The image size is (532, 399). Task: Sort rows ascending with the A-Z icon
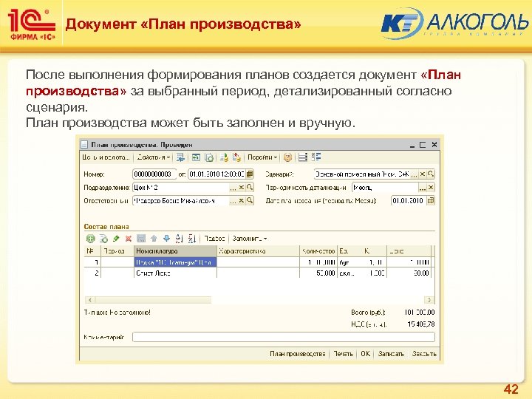click(x=179, y=239)
